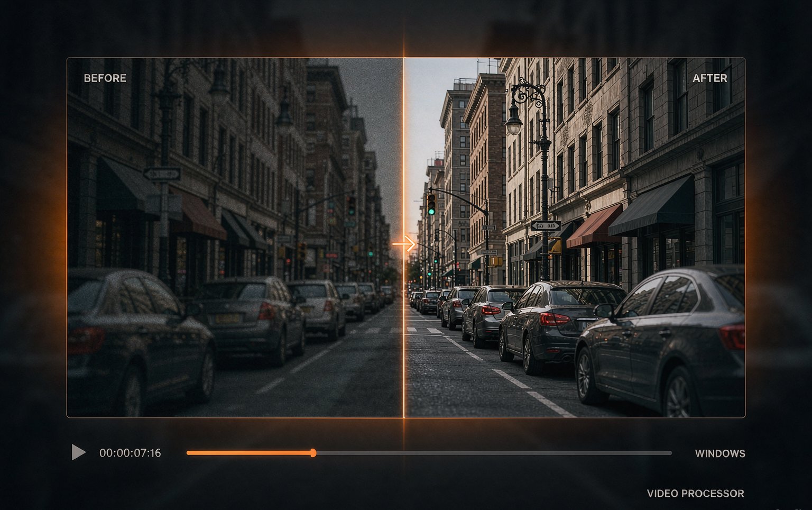812x510 pixels.
Task: Click the WINDOWS label
Action: 720,453
